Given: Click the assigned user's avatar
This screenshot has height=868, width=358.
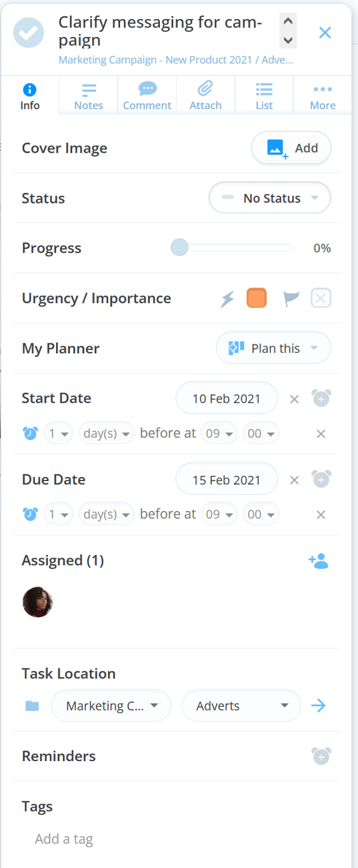Looking at the screenshot, I should (x=38, y=602).
